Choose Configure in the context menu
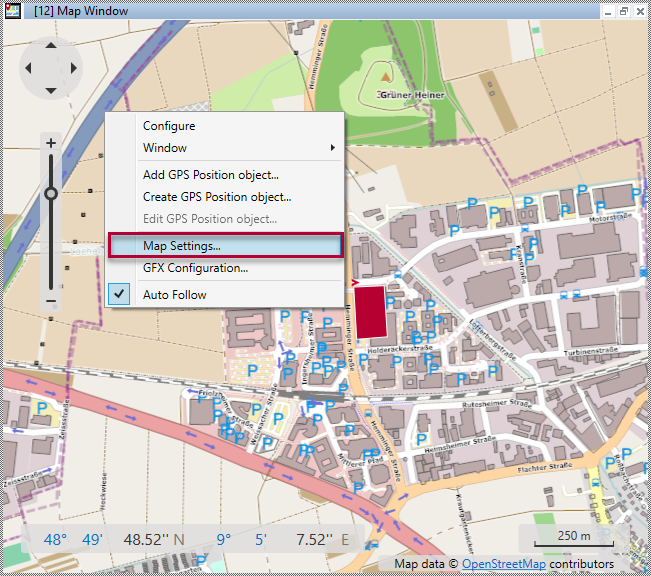Viewport: 651px width, 576px height. pyautogui.click(x=169, y=126)
